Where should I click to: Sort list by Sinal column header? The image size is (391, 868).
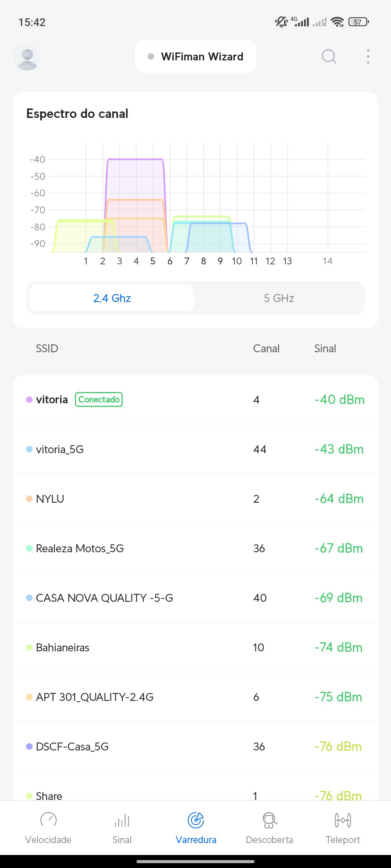click(x=325, y=348)
